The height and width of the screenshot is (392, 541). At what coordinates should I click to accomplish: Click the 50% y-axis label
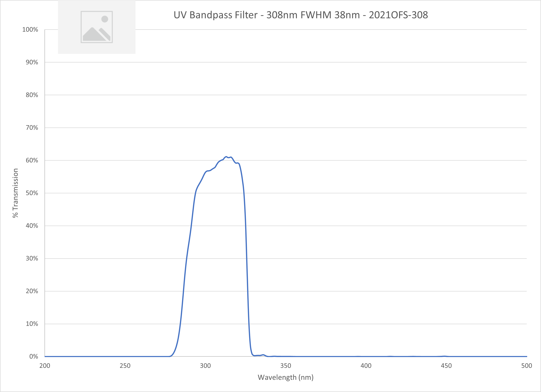32,193
